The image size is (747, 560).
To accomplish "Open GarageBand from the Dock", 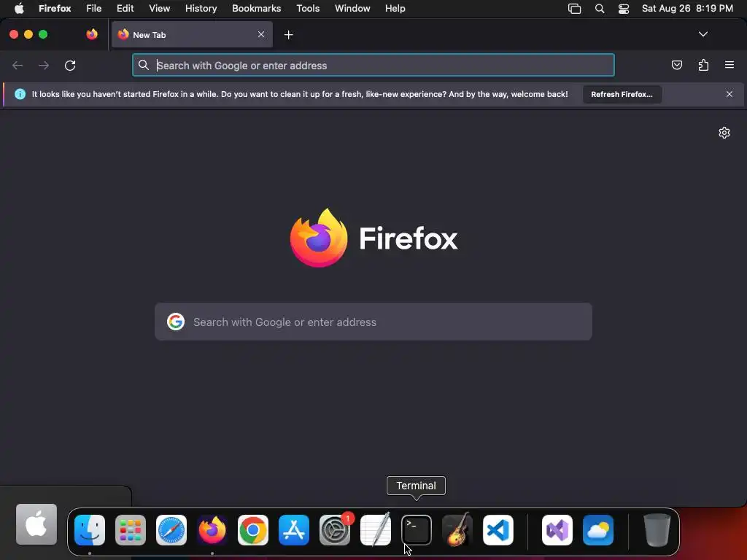I will point(457,529).
